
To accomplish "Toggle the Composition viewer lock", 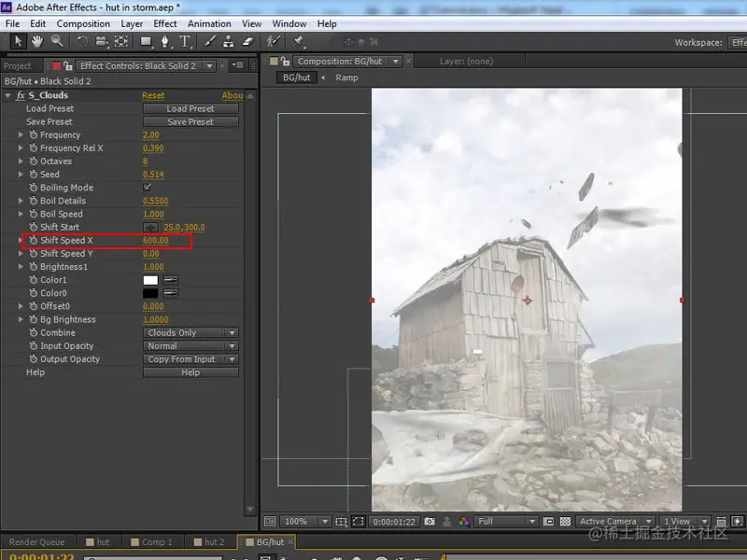I will (x=285, y=61).
